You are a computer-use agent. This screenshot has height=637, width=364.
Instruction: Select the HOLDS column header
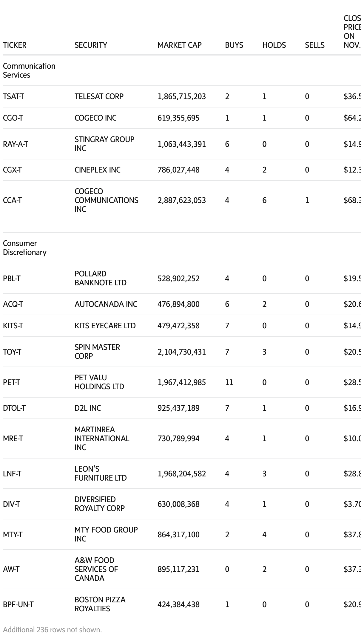pos(274,45)
